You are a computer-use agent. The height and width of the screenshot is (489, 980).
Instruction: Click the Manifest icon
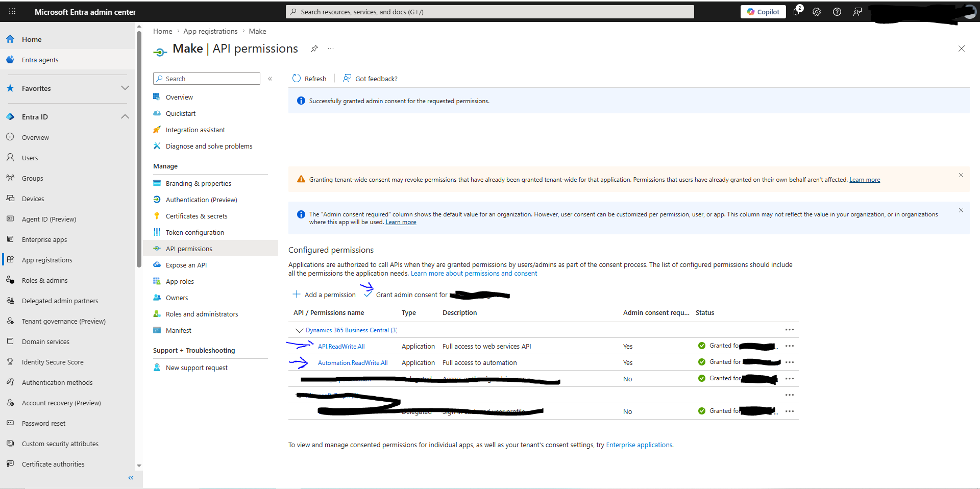tap(157, 330)
